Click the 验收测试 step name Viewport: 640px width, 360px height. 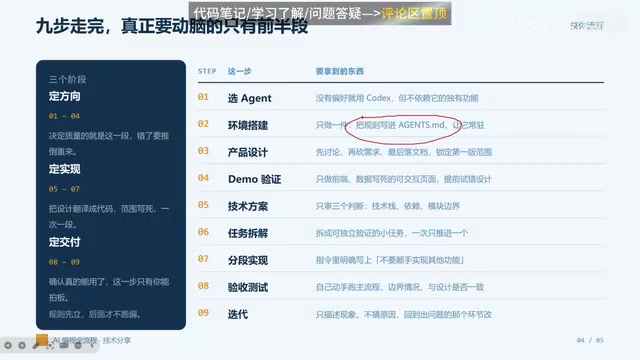(248, 287)
